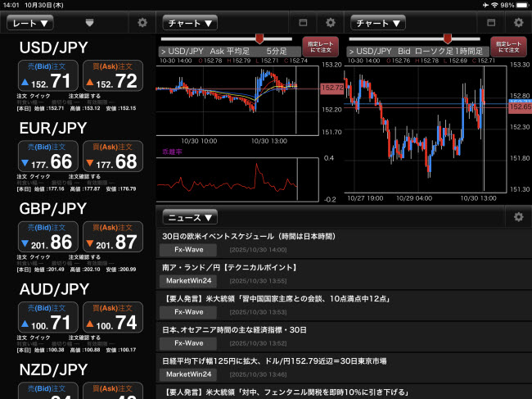Tap USD/JPY 売(Bid)注文 152.71 button
532x399 pixels.
(48, 75)
